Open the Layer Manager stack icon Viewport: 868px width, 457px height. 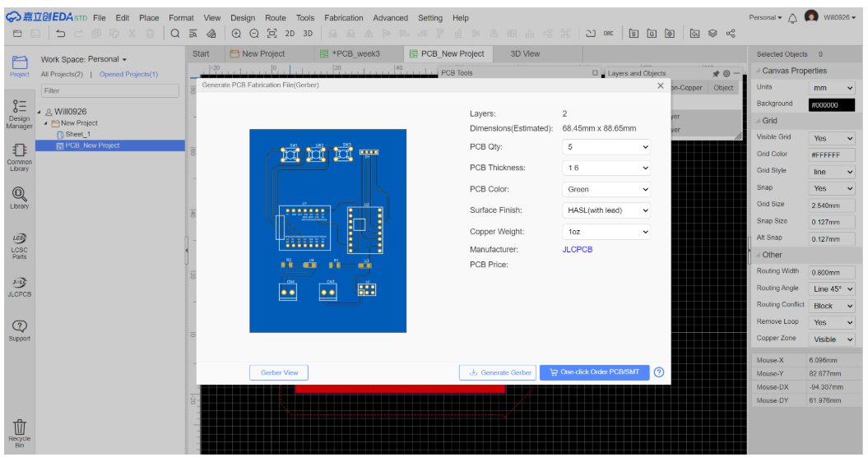point(713,34)
